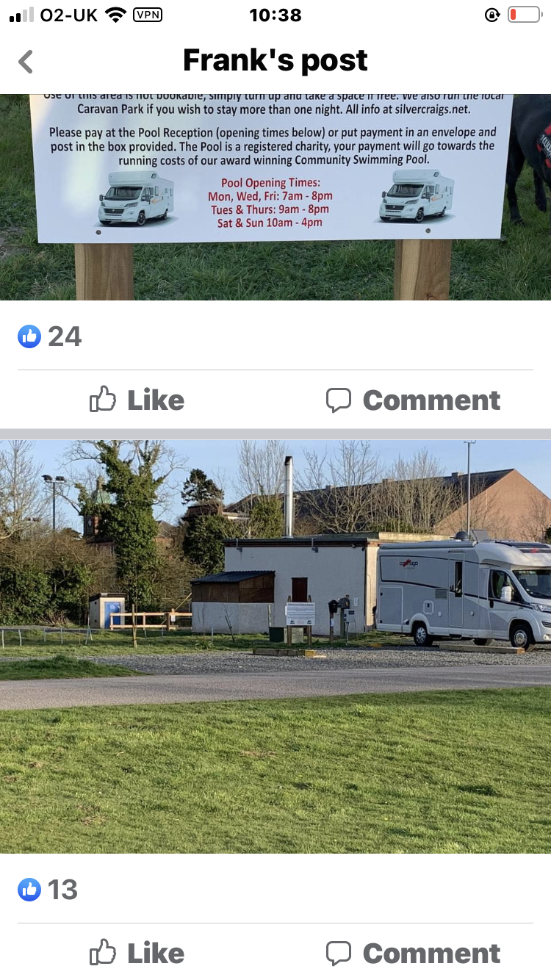
Task: Tap the 10:38 clock in status bar
Action: [275, 15]
